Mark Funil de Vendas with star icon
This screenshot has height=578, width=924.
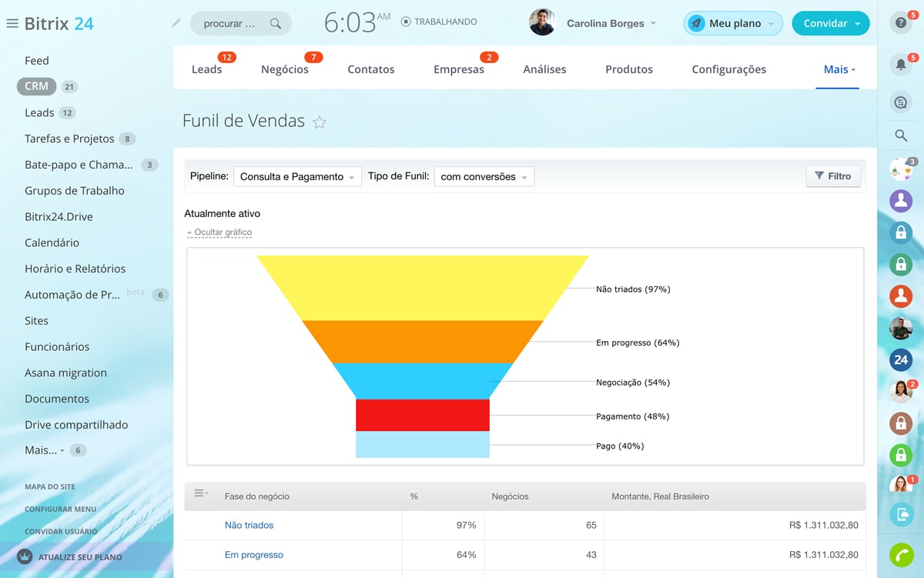coord(320,122)
